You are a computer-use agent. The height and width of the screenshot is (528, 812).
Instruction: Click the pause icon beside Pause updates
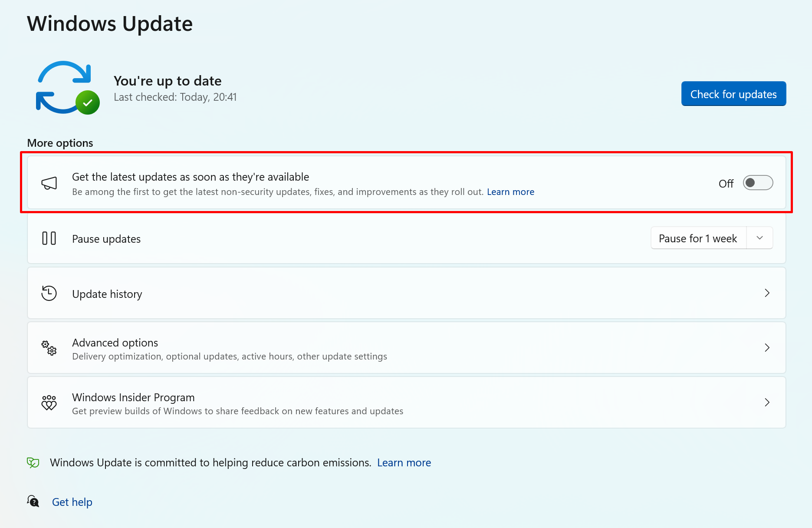pyautogui.click(x=49, y=238)
